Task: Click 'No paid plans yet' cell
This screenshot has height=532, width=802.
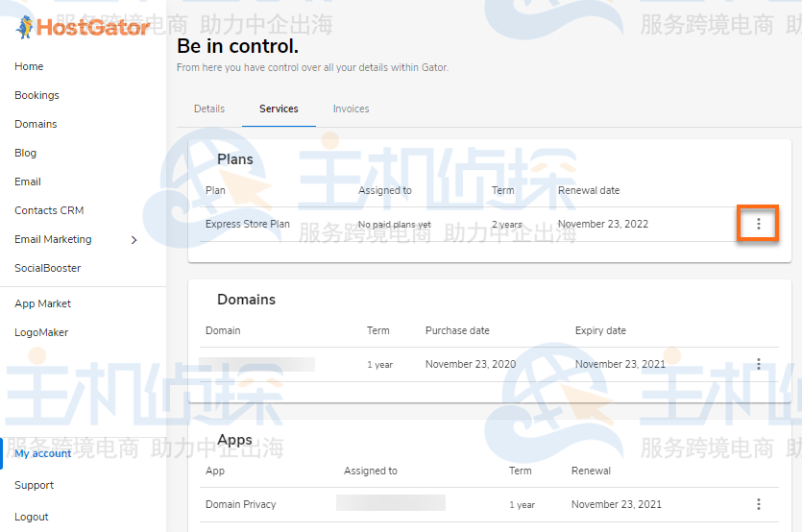Action: [x=395, y=225]
